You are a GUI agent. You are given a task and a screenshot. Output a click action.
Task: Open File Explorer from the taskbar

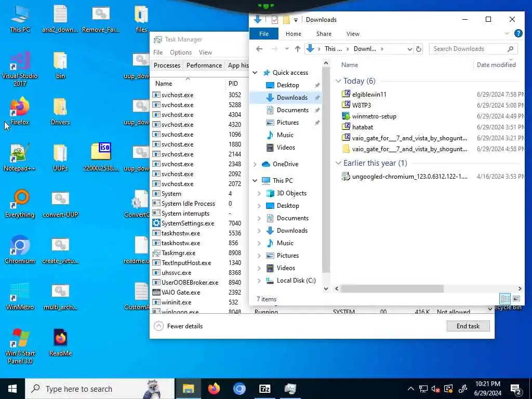click(188, 389)
